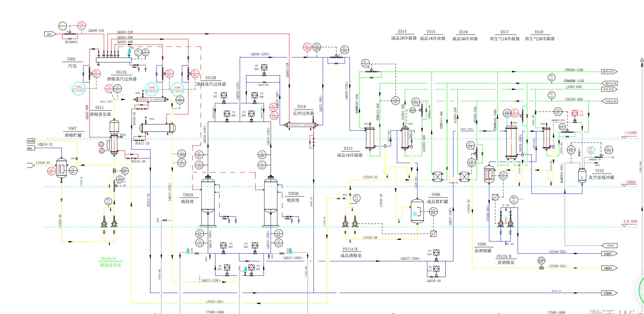
Task: Click the PI 505 pressure indicator bubble
Action: (199, 234)
